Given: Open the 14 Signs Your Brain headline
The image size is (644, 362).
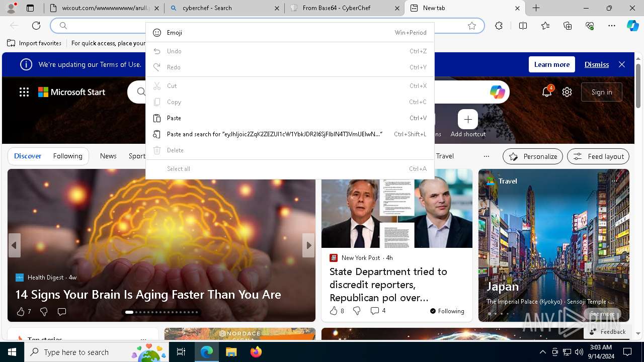Looking at the screenshot, I should (x=148, y=294).
